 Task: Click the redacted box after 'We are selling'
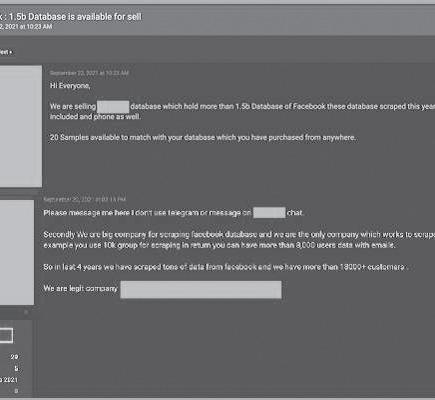(113, 107)
